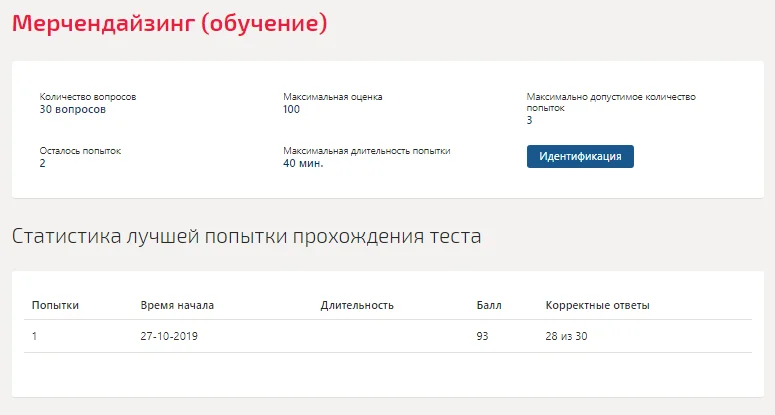
Task: Click the Идентификация button
Action: pyautogui.click(x=580, y=156)
